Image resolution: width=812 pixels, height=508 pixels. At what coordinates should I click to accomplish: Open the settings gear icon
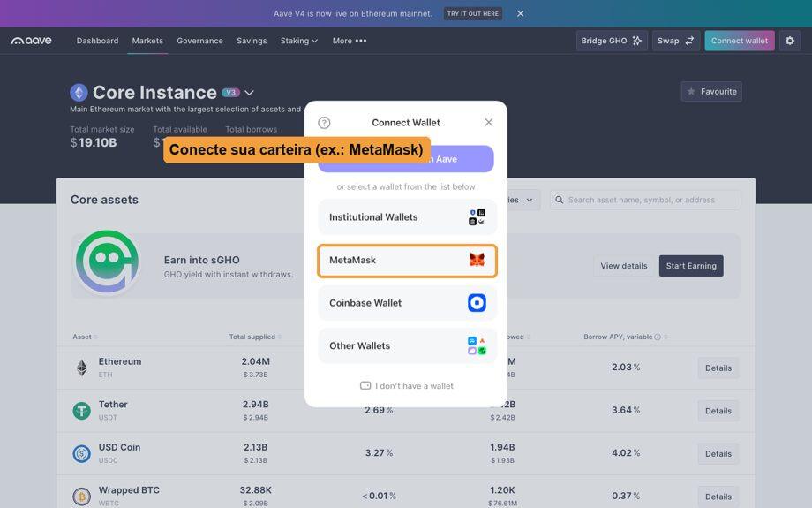[790, 41]
